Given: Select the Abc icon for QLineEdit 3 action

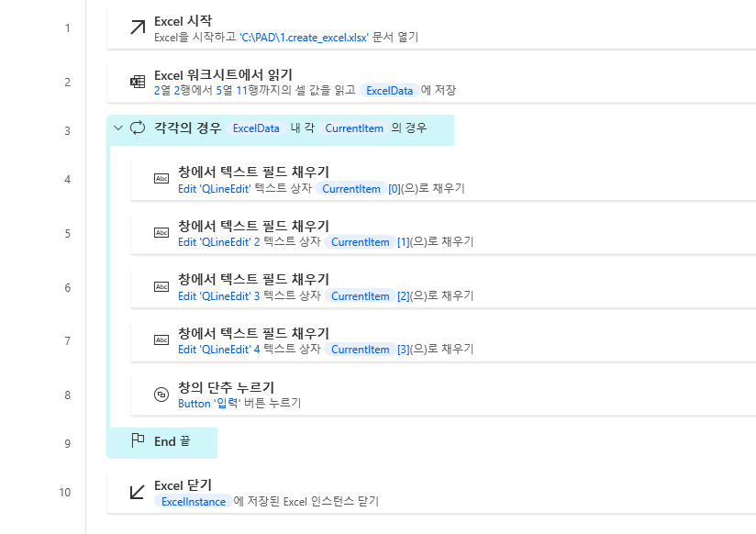Looking at the screenshot, I should [161, 287].
